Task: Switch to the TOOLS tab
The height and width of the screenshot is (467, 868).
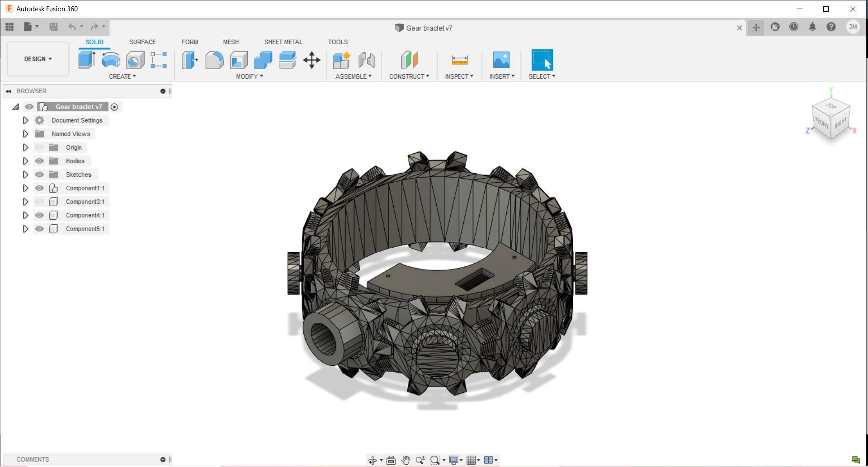Action: pos(338,42)
